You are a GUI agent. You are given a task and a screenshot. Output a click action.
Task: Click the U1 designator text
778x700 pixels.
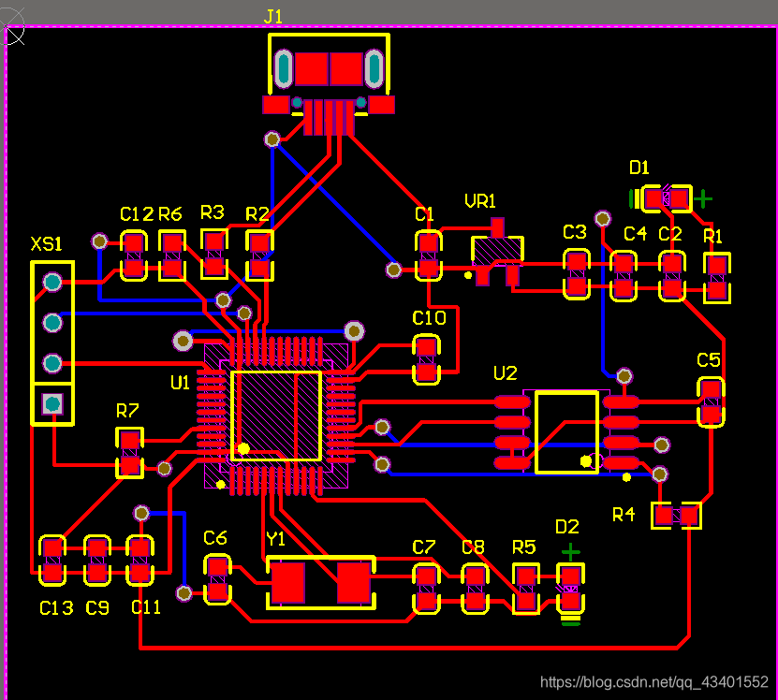[x=180, y=383]
